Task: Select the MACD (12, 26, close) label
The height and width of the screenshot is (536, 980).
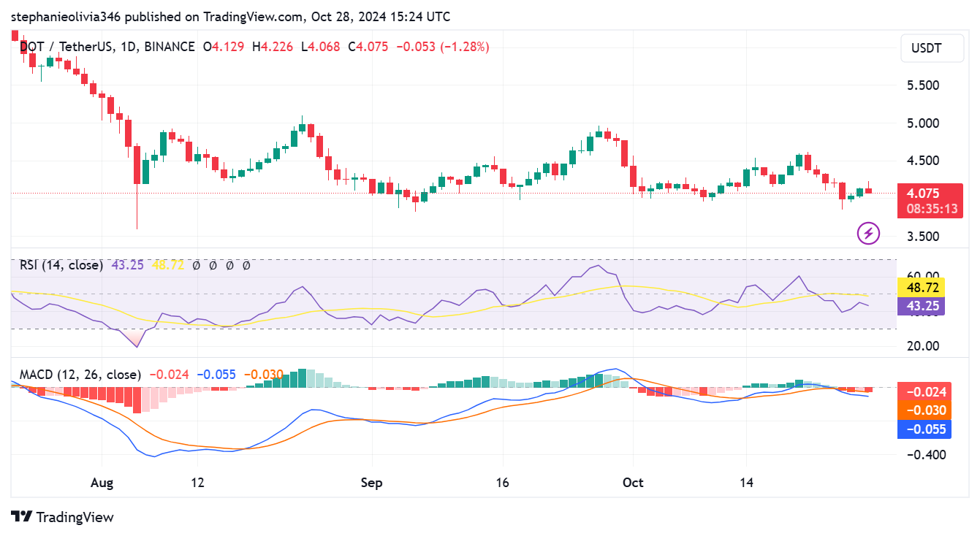Action: tap(80, 375)
